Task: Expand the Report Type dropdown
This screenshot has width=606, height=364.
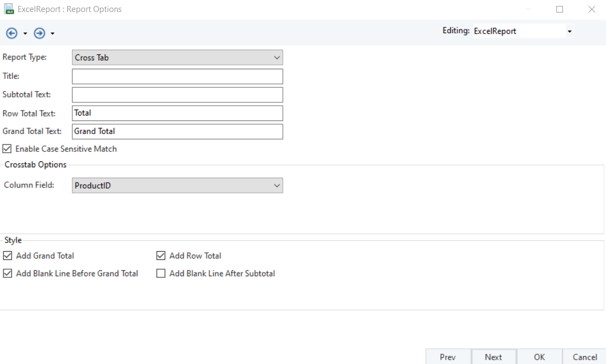Action: pyautogui.click(x=177, y=58)
